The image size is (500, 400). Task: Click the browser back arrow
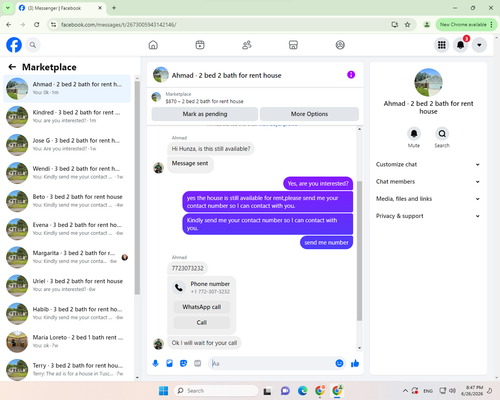9,25
